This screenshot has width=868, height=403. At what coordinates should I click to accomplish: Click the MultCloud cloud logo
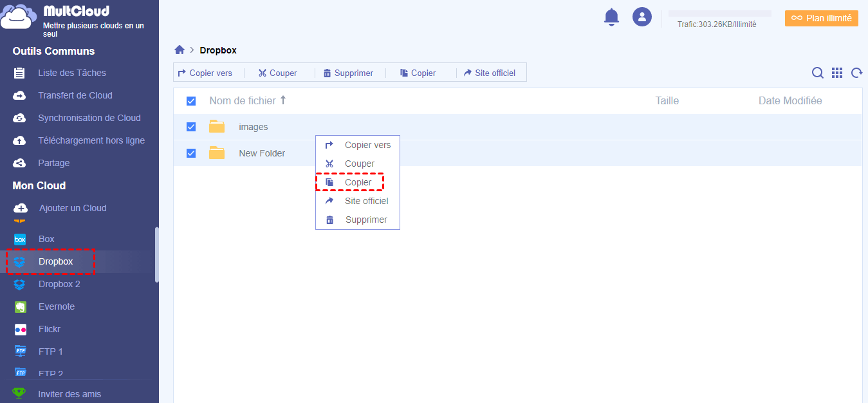click(x=19, y=17)
